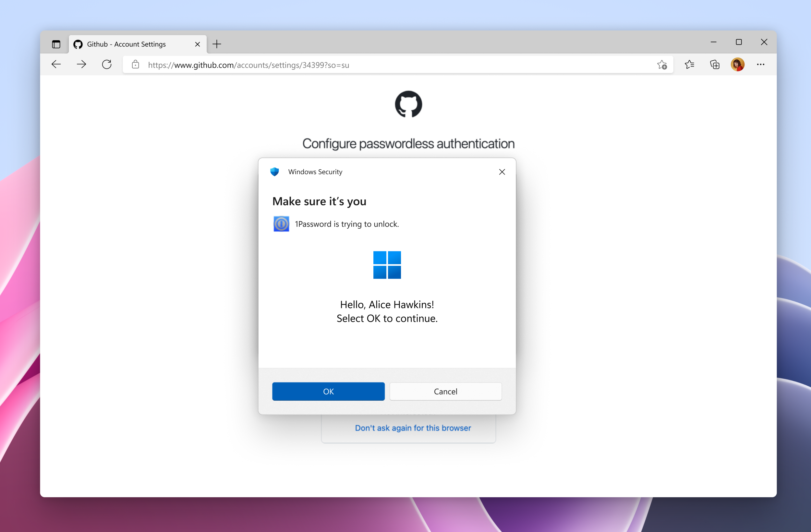Click the address bar to edit URL
Screen dimensions: 811x532
tap(248, 65)
